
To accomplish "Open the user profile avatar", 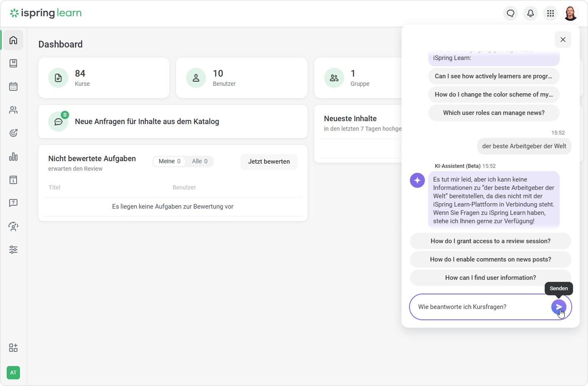I will [x=571, y=13].
